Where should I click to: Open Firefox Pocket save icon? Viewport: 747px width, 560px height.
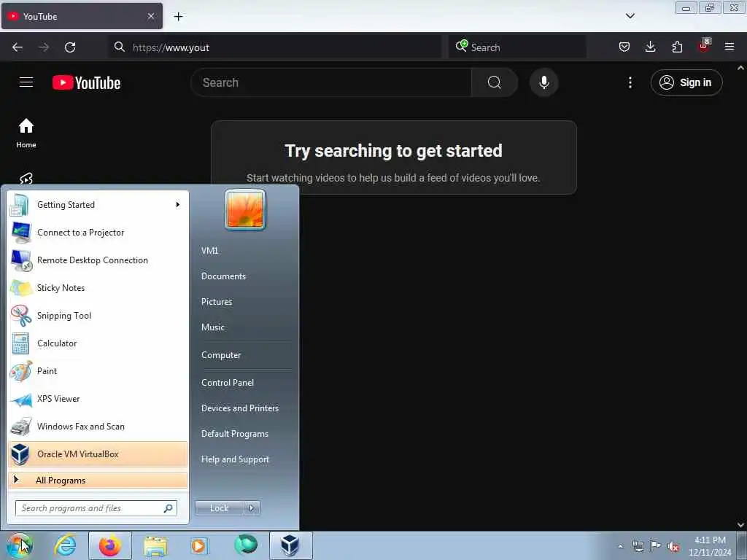pos(624,47)
